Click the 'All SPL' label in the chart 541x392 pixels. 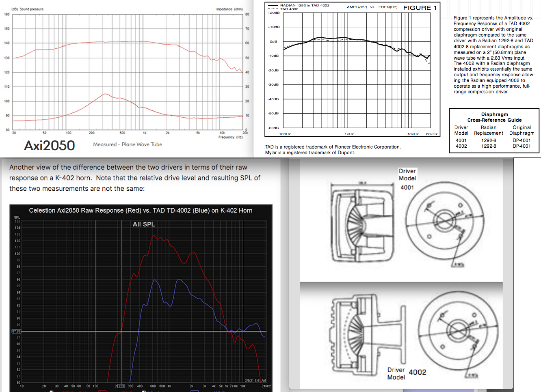pos(144,224)
